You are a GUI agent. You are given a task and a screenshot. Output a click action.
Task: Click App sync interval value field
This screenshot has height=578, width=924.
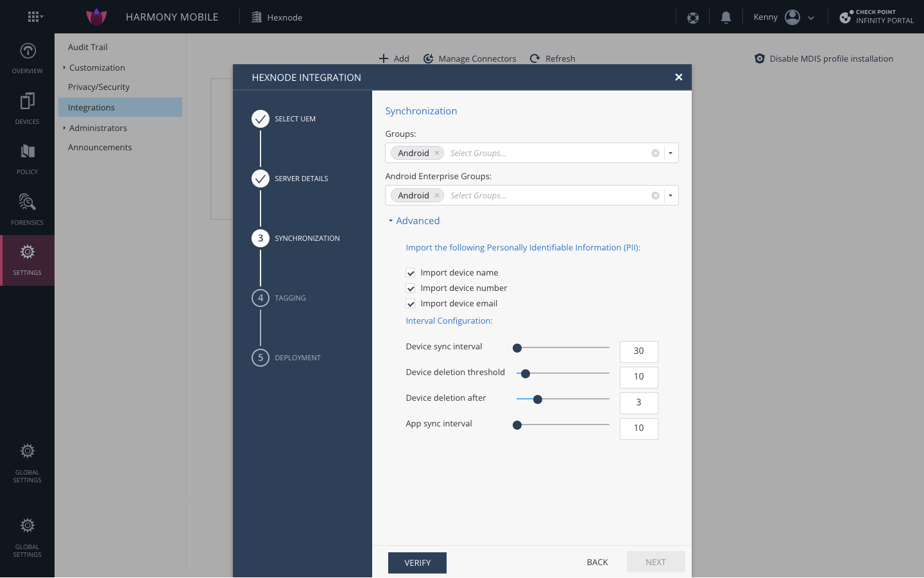point(639,428)
